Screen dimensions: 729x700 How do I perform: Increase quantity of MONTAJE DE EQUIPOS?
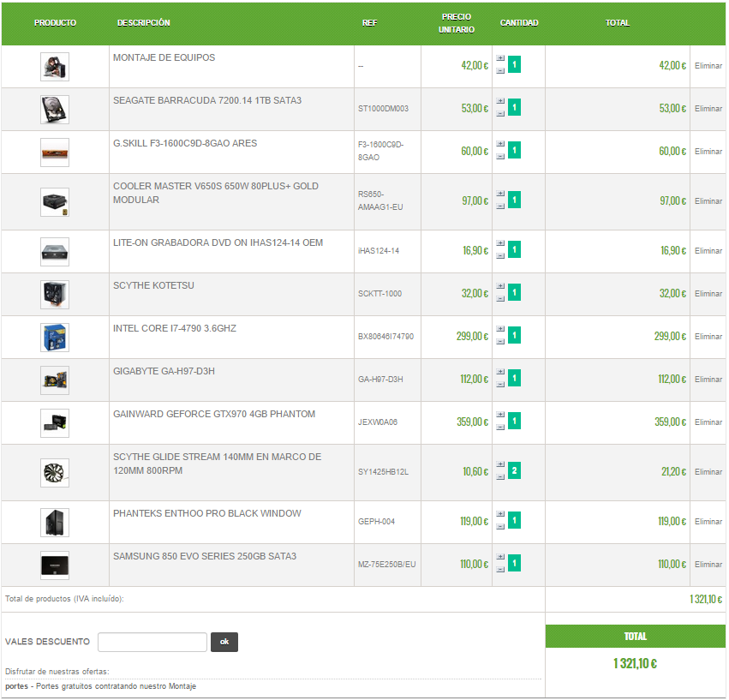500,58
